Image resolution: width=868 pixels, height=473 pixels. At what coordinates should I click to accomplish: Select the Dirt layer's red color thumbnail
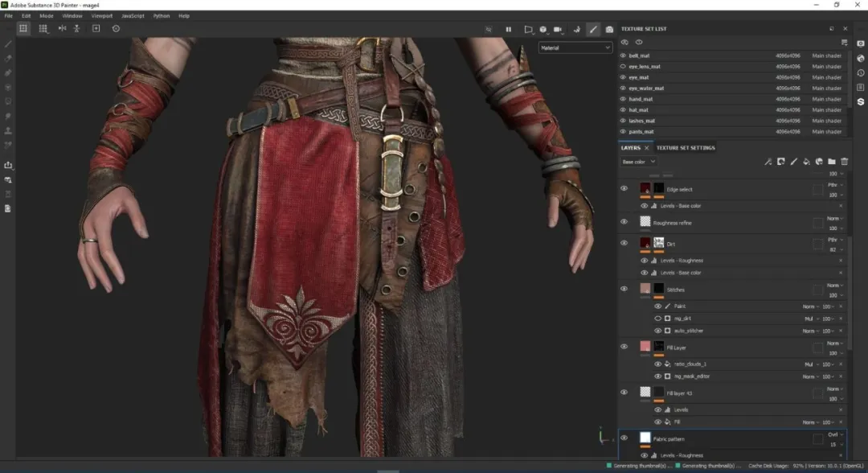[645, 243]
